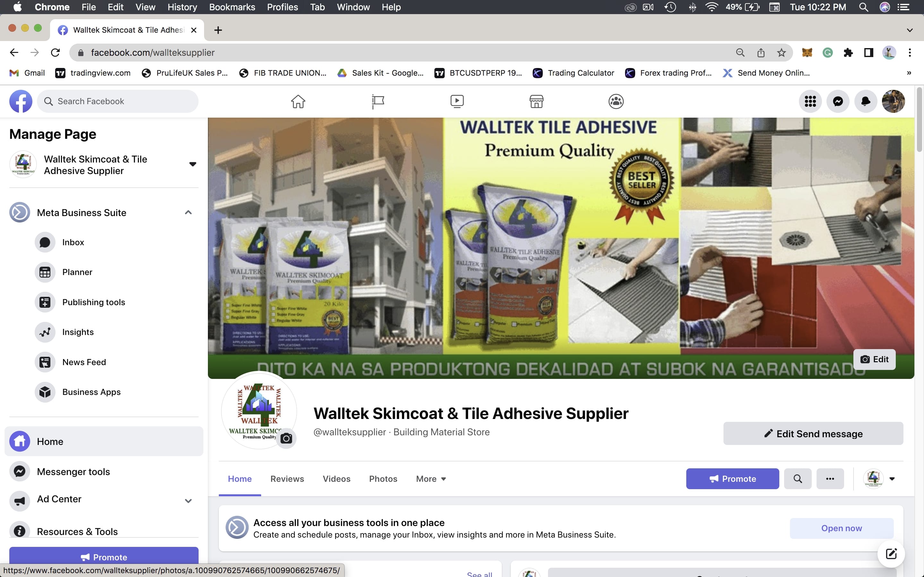Open the three-dots page options button
Image resolution: width=924 pixels, height=577 pixels.
coord(830,479)
